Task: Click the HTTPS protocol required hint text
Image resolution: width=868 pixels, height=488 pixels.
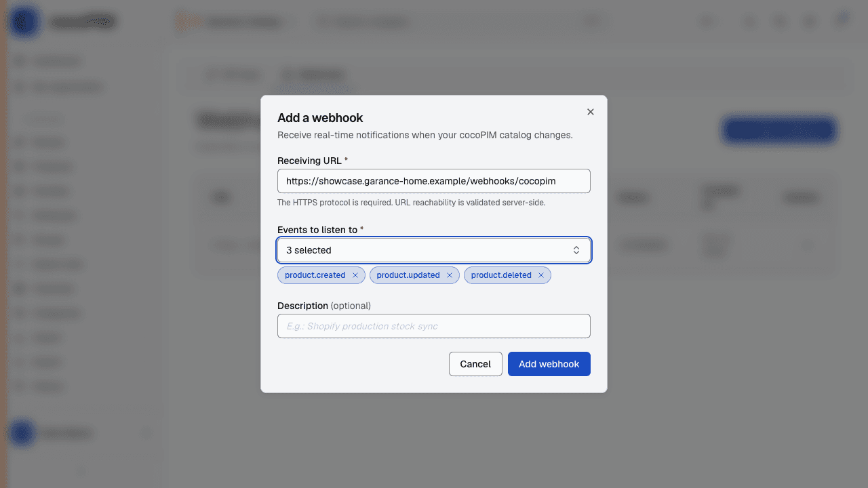Action: (x=411, y=202)
